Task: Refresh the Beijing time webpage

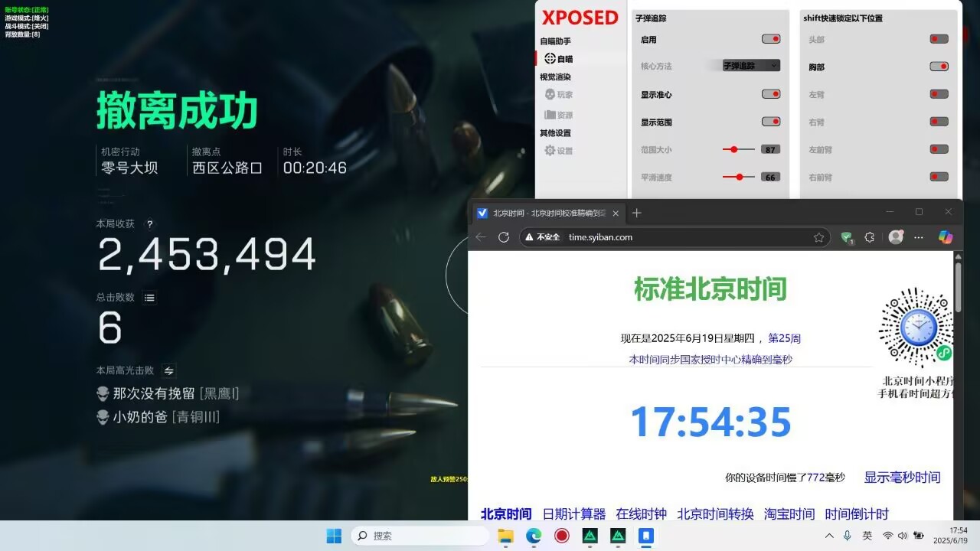Action: point(504,237)
